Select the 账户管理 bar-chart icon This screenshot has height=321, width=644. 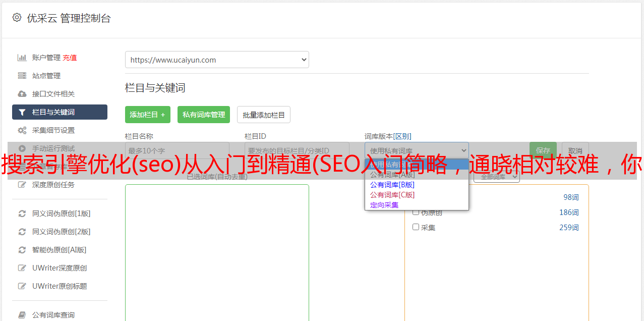pyautogui.click(x=22, y=57)
